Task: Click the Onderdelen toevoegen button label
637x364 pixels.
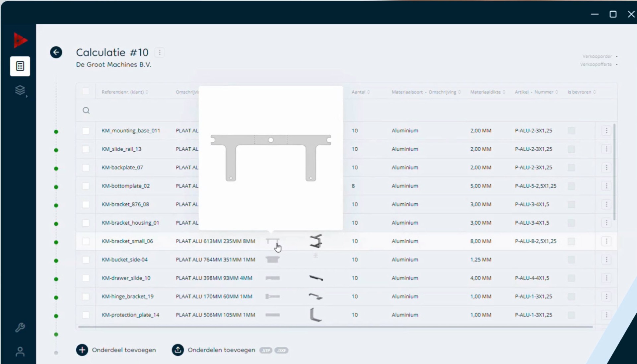Action: (221, 350)
